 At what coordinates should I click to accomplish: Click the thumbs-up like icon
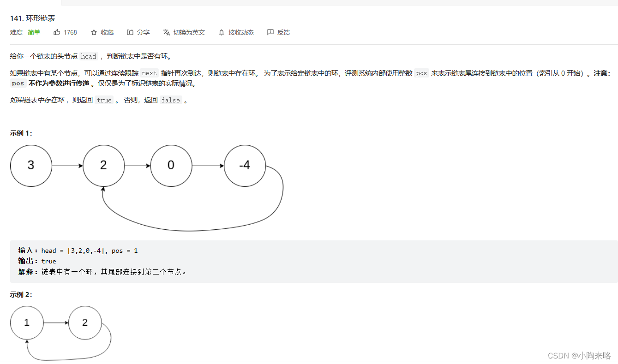[57, 32]
